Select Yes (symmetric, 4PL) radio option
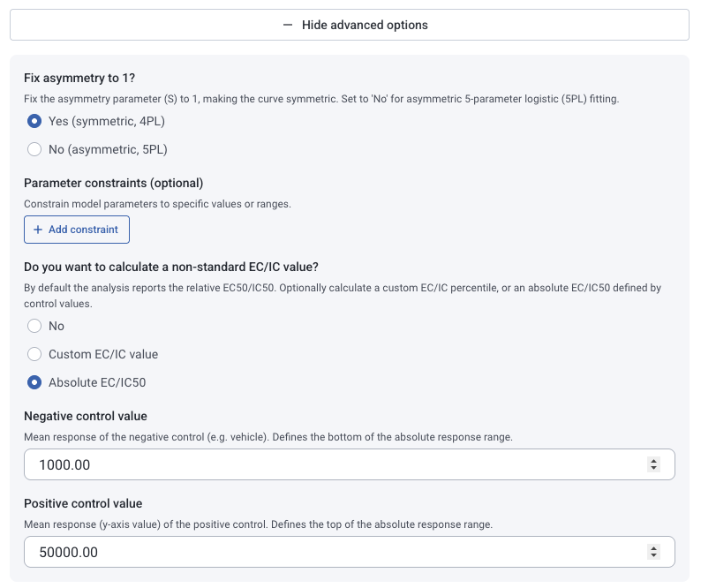Viewport: 701px width, 588px height. (34, 121)
